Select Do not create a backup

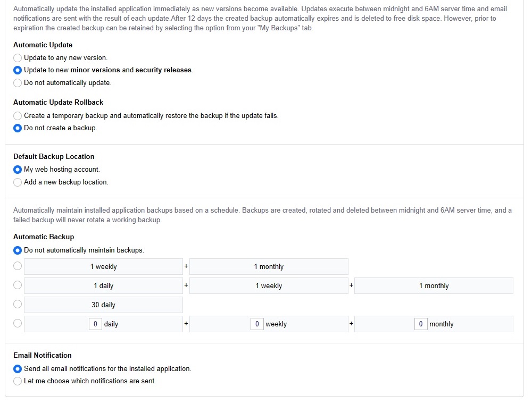(x=17, y=128)
